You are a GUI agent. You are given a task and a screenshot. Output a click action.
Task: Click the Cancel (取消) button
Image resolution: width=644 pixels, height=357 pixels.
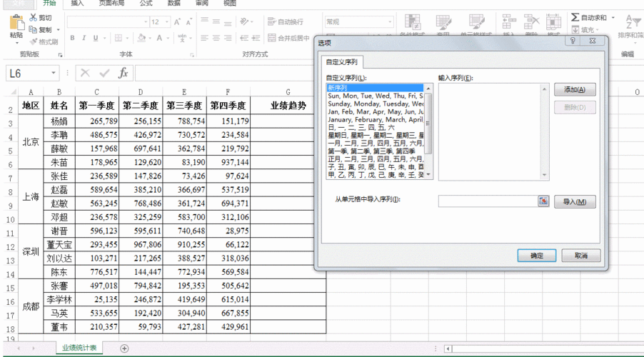tap(580, 255)
